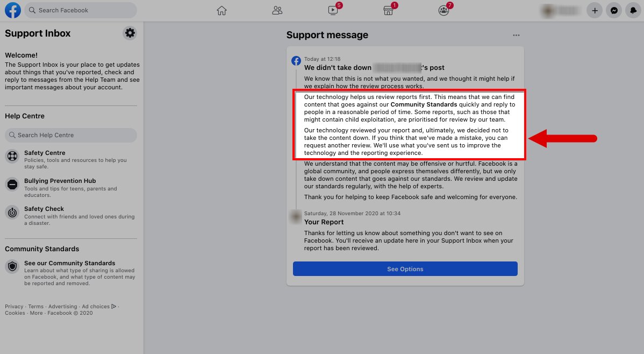Image resolution: width=644 pixels, height=354 pixels.
Task: Open the Bullying Prevention Hub link
Action: click(x=60, y=181)
